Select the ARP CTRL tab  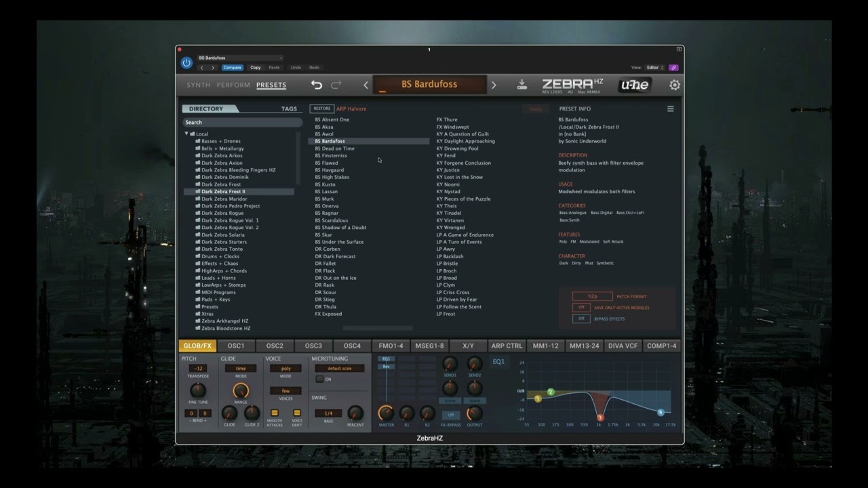(507, 346)
